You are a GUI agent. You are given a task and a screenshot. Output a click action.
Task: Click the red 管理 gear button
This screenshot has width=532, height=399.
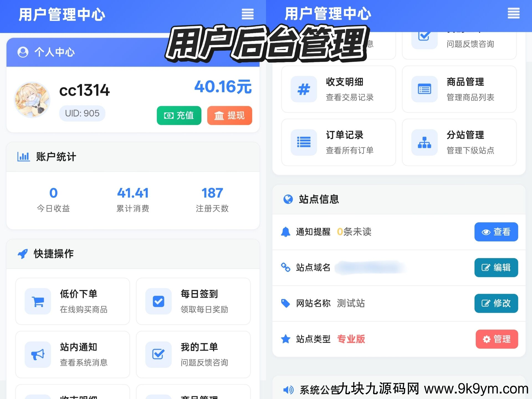[x=497, y=339]
